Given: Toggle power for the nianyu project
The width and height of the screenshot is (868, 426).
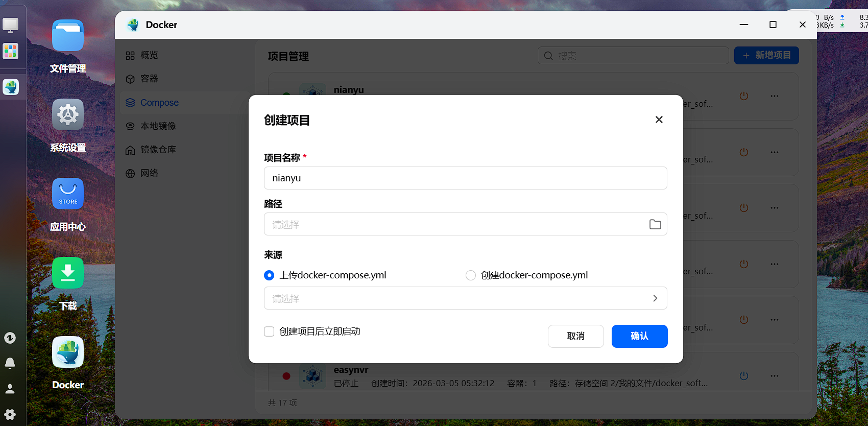Looking at the screenshot, I should point(744,96).
